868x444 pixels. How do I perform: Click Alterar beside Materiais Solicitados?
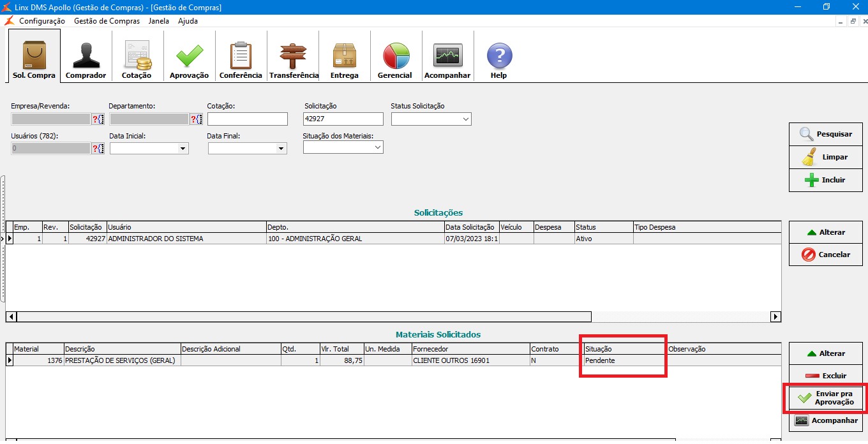(826, 353)
